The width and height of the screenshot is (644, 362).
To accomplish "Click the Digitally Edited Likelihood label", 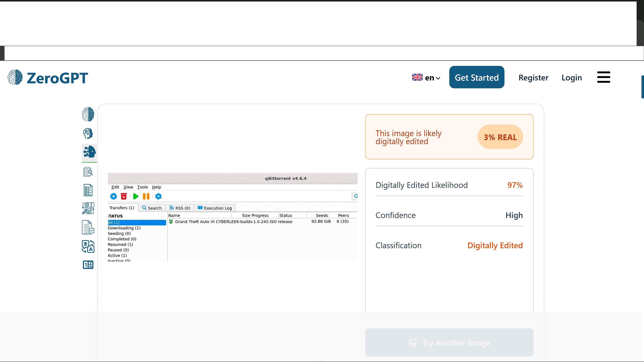I will point(421,185).
